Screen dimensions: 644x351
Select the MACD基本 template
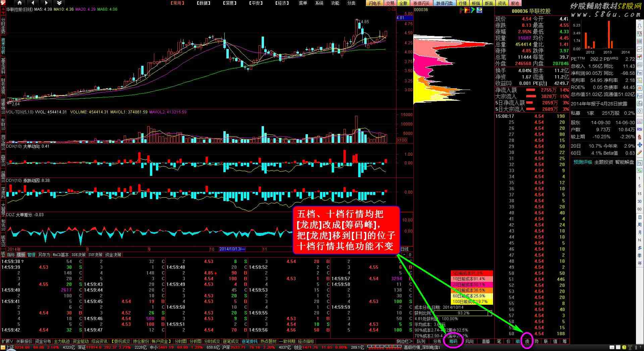pos(61,255)
